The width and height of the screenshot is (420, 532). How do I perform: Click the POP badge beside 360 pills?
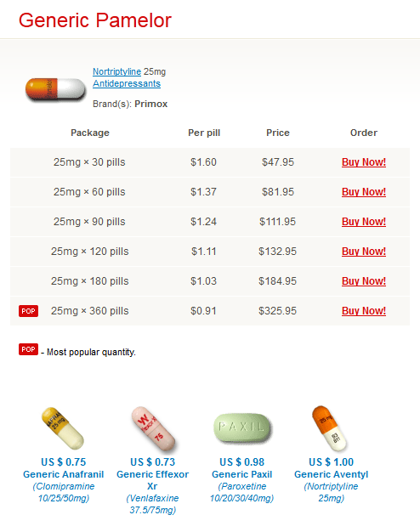click(29, 311)
